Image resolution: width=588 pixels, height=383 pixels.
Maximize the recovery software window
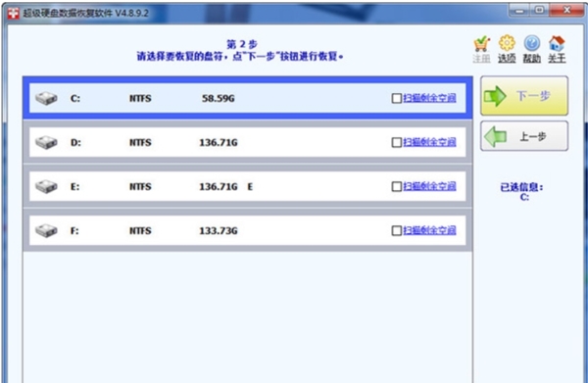click(539, 11)
